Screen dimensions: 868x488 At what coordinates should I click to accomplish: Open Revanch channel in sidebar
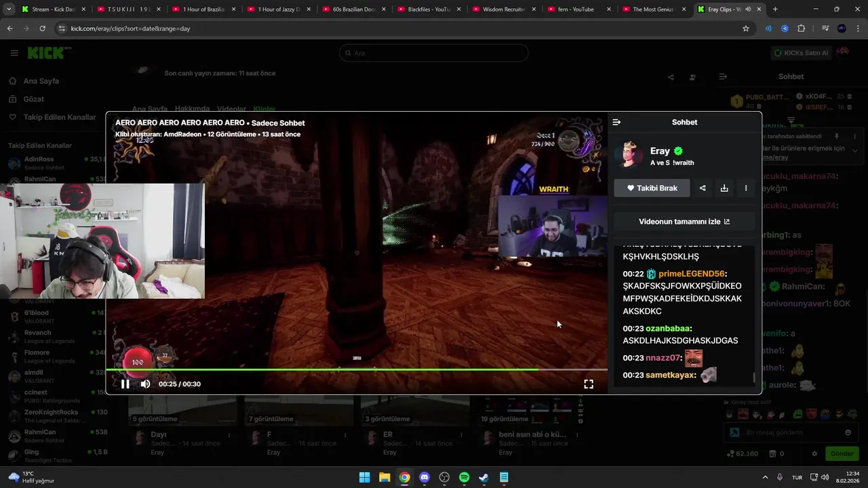point(58,336)
